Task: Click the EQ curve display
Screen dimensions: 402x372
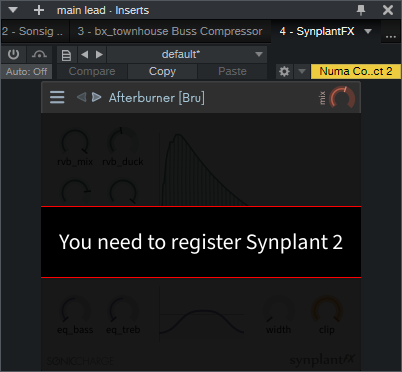Action: tap(202, 315)
